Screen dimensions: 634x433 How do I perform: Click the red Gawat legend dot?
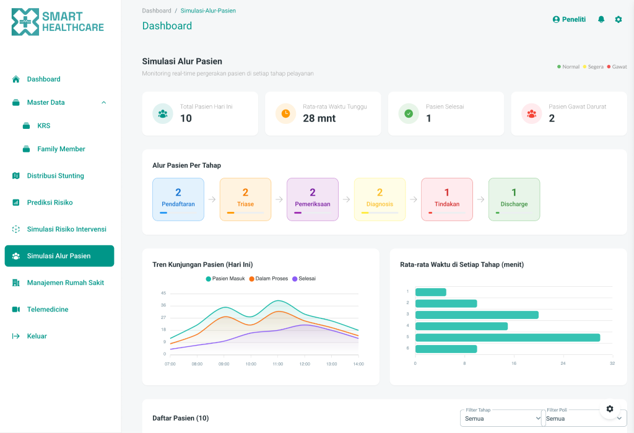coord(609,67)
